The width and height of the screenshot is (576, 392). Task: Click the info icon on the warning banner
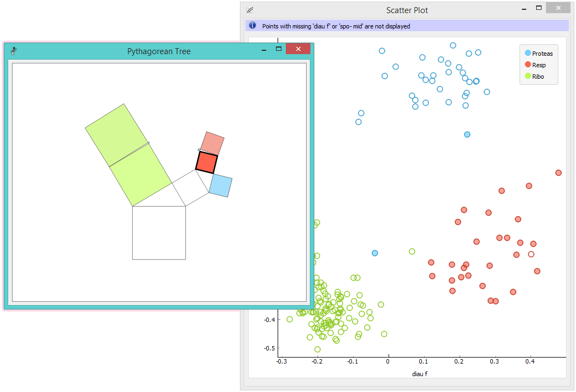252,25
